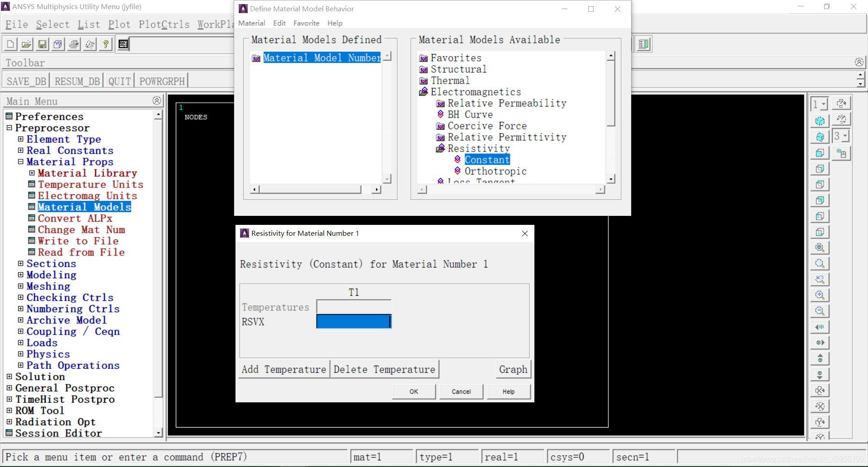Click the isometric view cube icon
868x467 pixels.
[x=819, y=121]
